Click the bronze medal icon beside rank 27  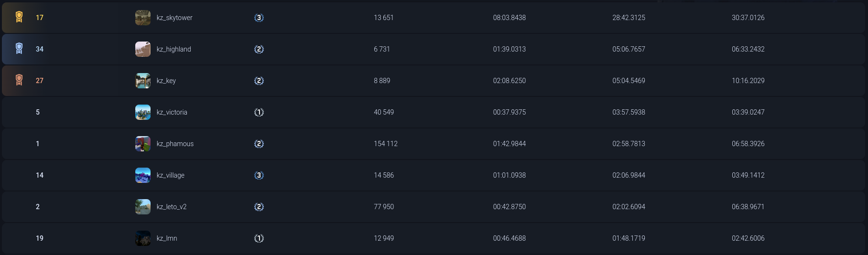click(19, 80)
